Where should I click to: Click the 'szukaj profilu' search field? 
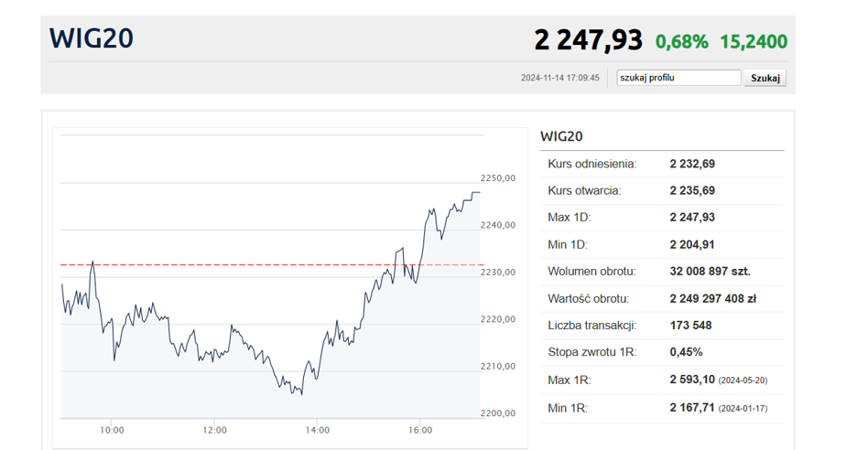point(678,78)
